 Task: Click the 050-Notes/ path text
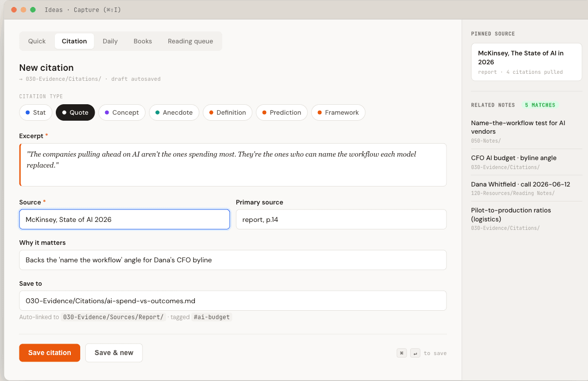(486, 141)
